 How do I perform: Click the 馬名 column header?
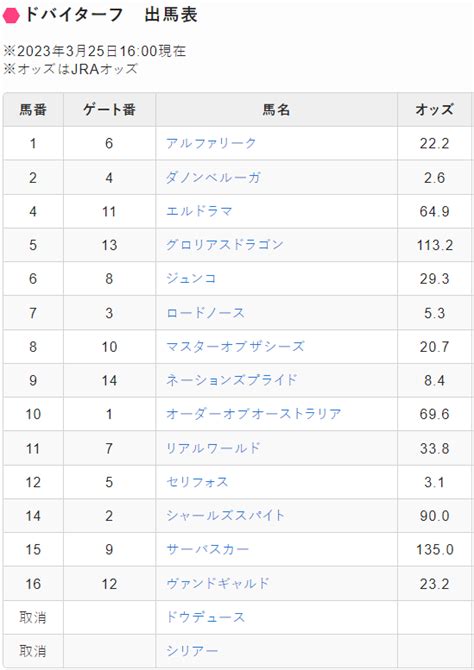point(277,110)
